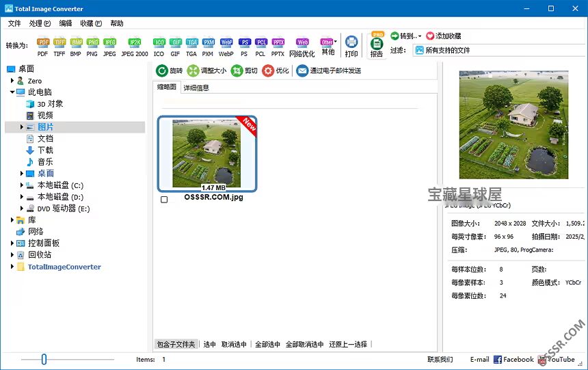The height and width of the screenshot is (370, 588).
Task: Send via 通过电子邮件发送
Action: (x=328, y=70)
